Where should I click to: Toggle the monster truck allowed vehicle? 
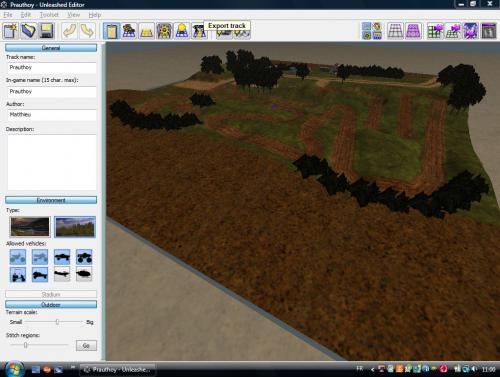coord(84,257)
